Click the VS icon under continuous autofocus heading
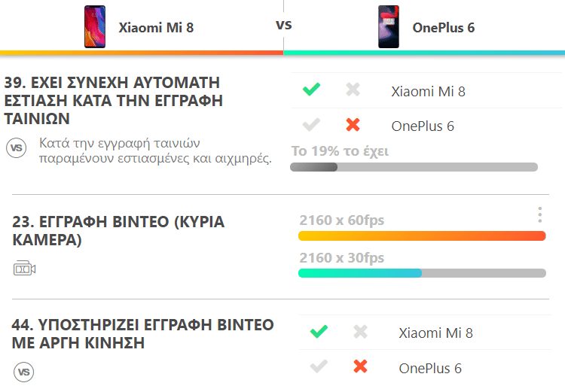 (17, 148)
